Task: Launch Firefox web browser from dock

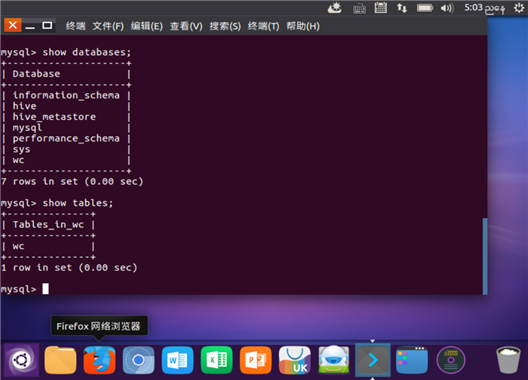Action: 99,360
